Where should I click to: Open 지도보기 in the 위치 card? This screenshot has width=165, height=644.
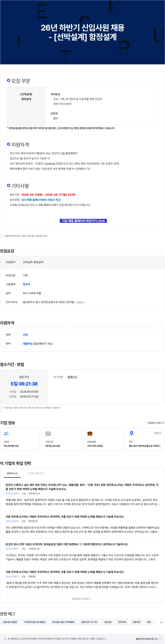point(157,433)
